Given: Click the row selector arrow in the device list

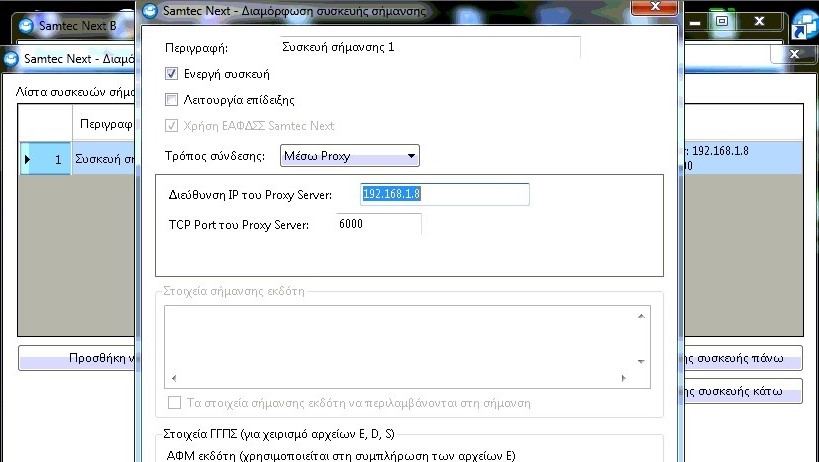Looking at the screenshot, I should (x=27, y=159).
